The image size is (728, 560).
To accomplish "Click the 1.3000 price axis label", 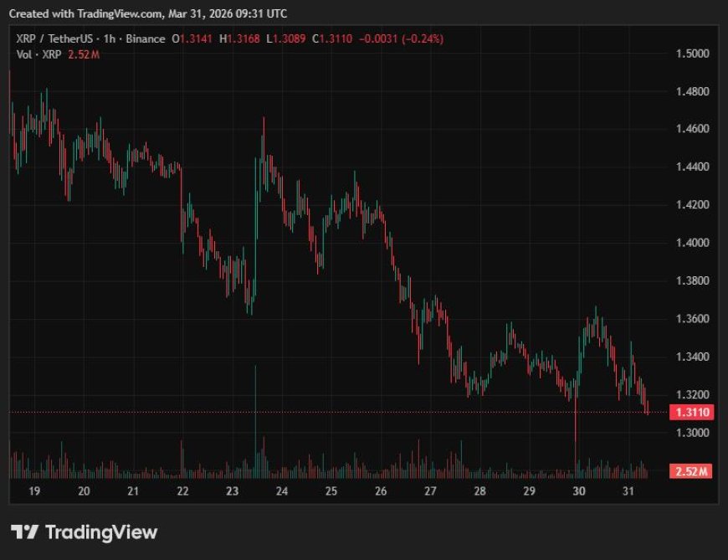I will tap(692, 433).
